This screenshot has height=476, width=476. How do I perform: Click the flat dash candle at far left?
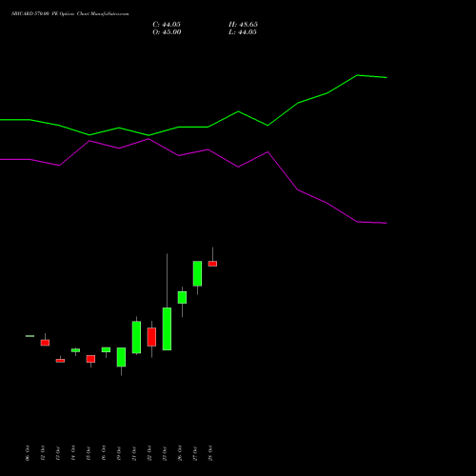30,336
